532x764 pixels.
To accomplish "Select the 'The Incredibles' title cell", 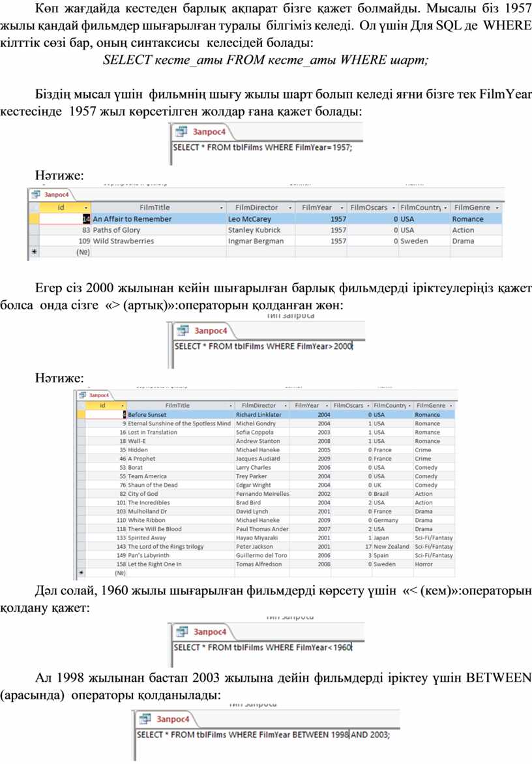I will tap(181, 502).
